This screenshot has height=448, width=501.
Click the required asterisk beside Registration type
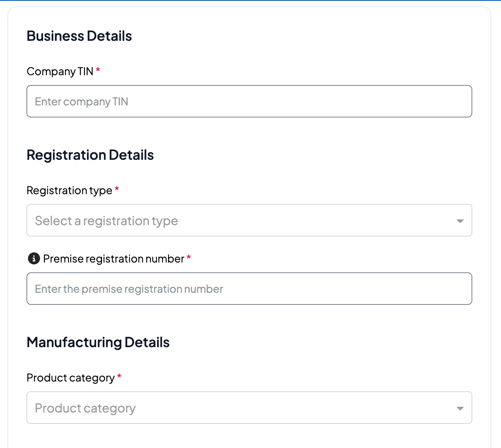(x=117, y=189)
